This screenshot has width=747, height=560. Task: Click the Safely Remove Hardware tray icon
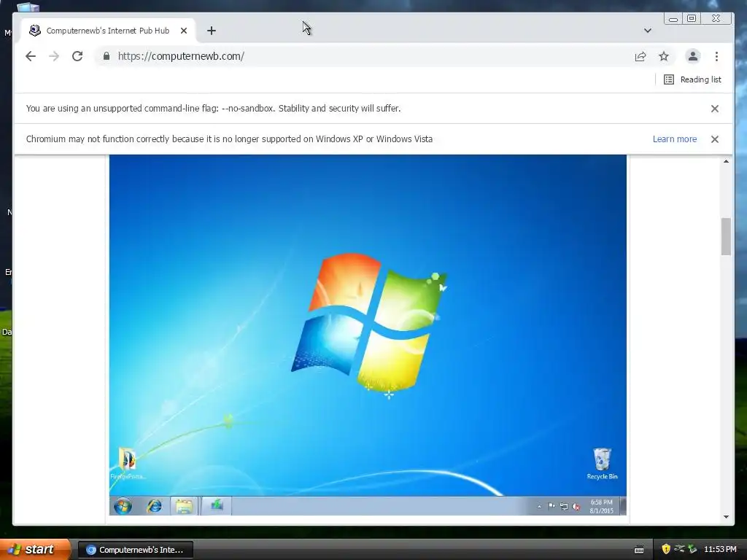(x=692, y=550)
